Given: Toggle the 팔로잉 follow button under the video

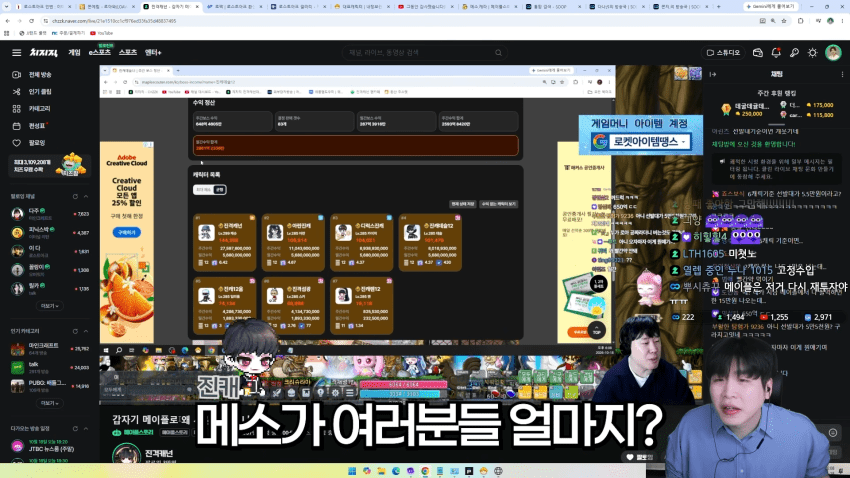Looking at the screenshot, I should [639, 457].
